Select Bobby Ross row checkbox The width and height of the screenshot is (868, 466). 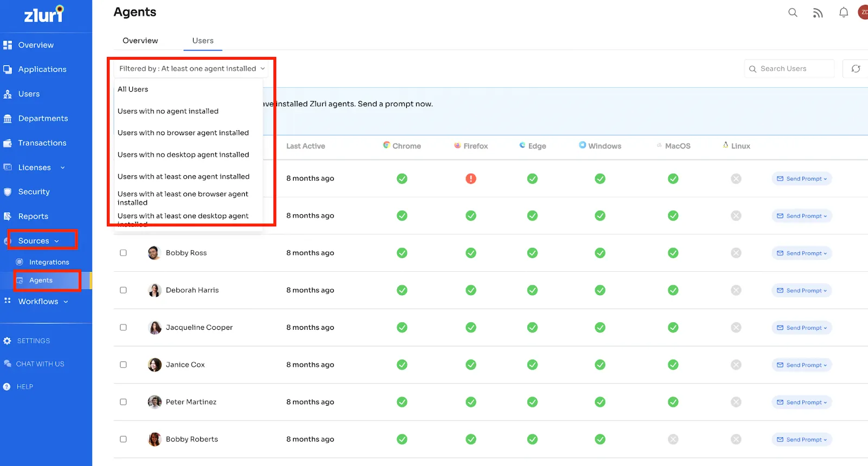pos(123,253)
